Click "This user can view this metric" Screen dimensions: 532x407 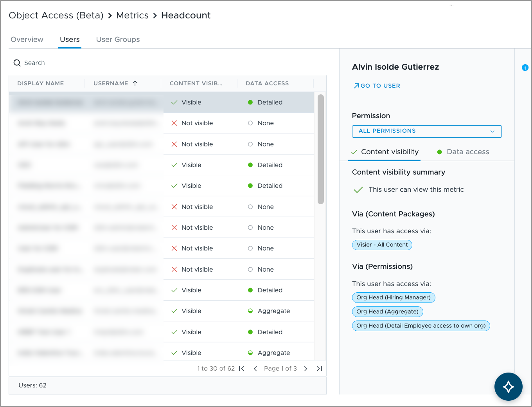click(x=416, y=190)
